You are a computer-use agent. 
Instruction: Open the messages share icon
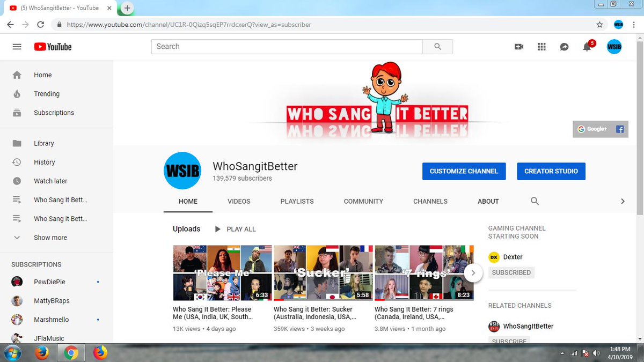click(564, 47)
